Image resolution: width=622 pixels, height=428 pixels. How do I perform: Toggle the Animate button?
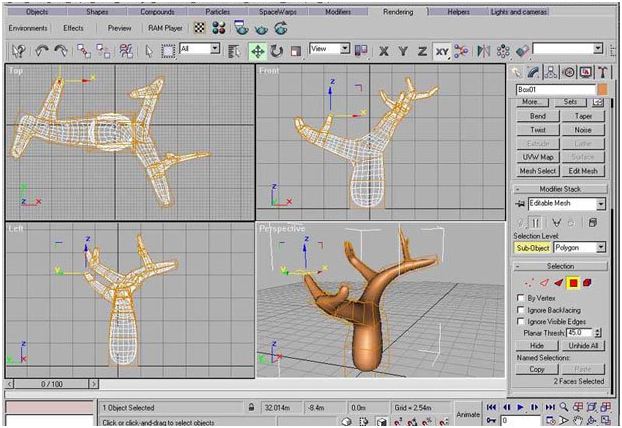tap(468, 414)
